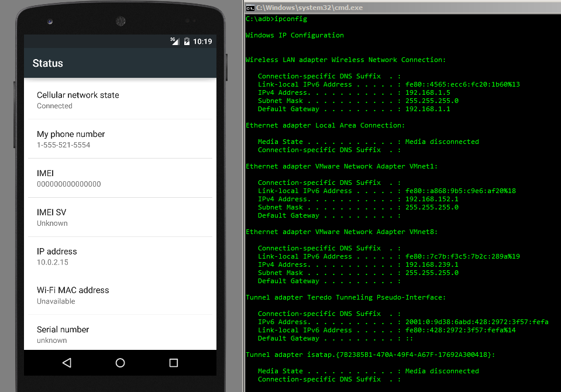Tap the 10:19 clock in status bar
The height and width of the screenshot is (392, 561).
pos(202,42)
